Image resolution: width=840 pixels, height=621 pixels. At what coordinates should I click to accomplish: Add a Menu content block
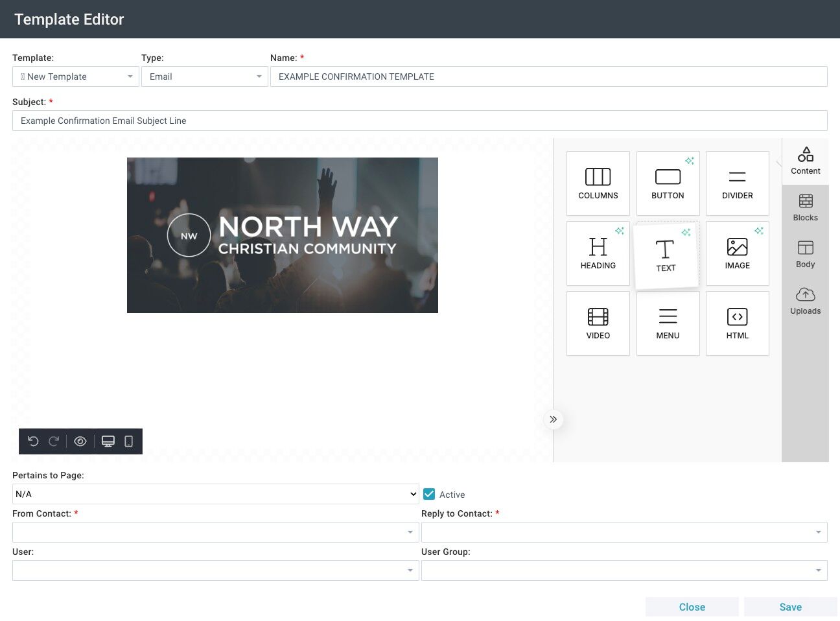[x=668, y=323]
